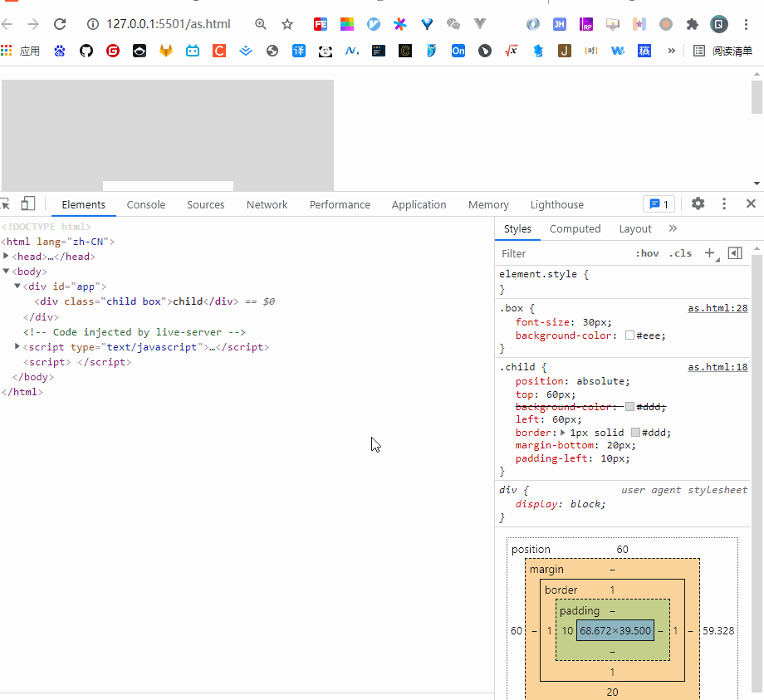Click the address bar URL 127.0.0.1:5501/as.html
The image size is (764, 700).
169,24
